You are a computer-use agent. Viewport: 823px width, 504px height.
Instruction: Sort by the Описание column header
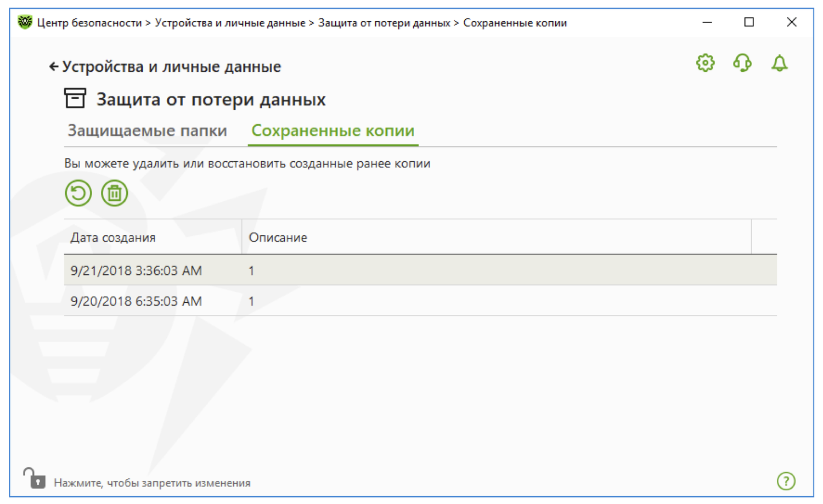tap(278, 237)
